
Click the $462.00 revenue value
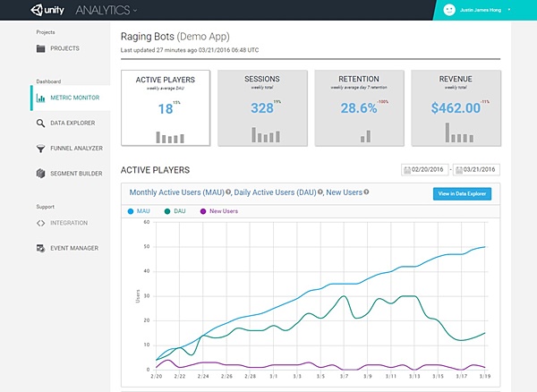(x=456, y=108)
